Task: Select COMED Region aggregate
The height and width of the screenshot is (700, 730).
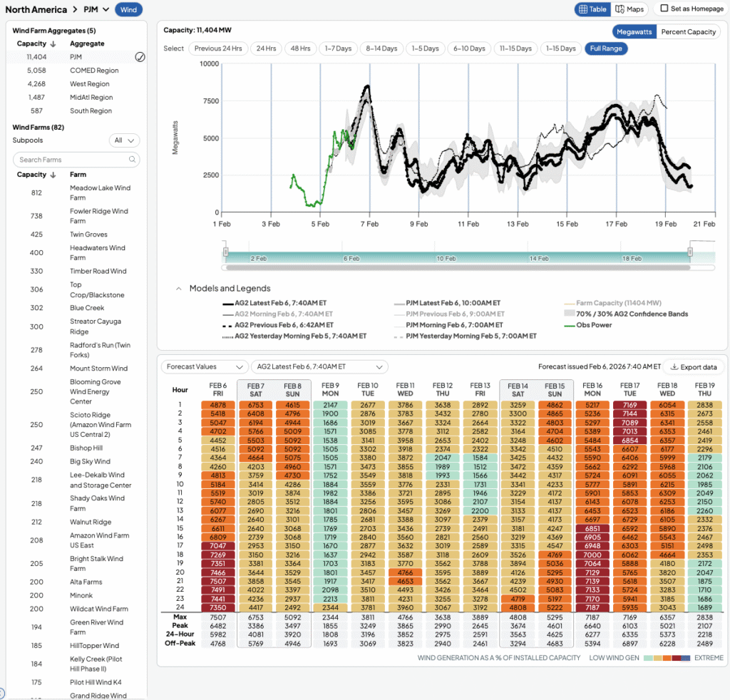Action: coord(93,71)
